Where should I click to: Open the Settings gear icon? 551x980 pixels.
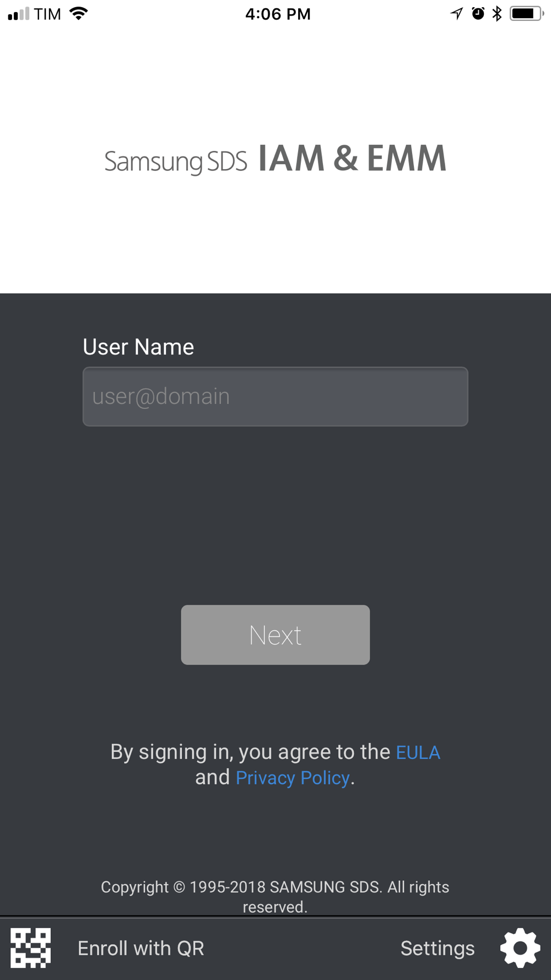pos(520,948)
